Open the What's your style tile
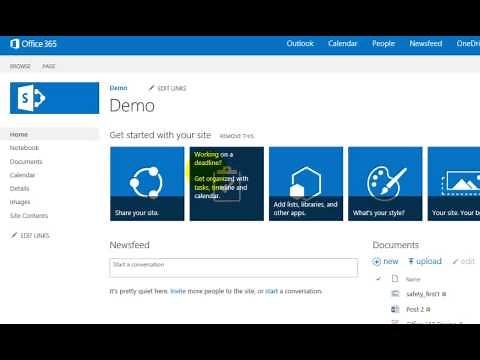 point(385,184)
